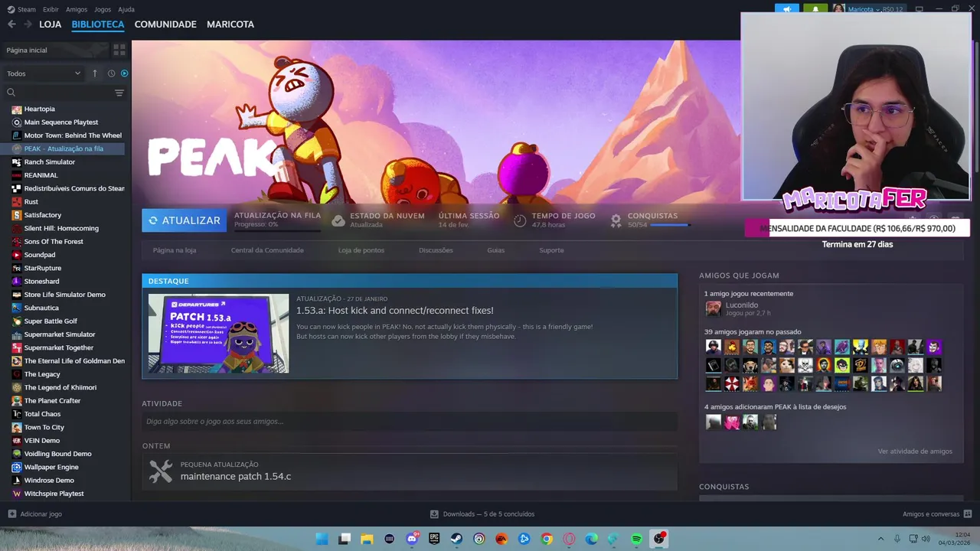
Task: Open Discussões link
Action: (436, 250)
